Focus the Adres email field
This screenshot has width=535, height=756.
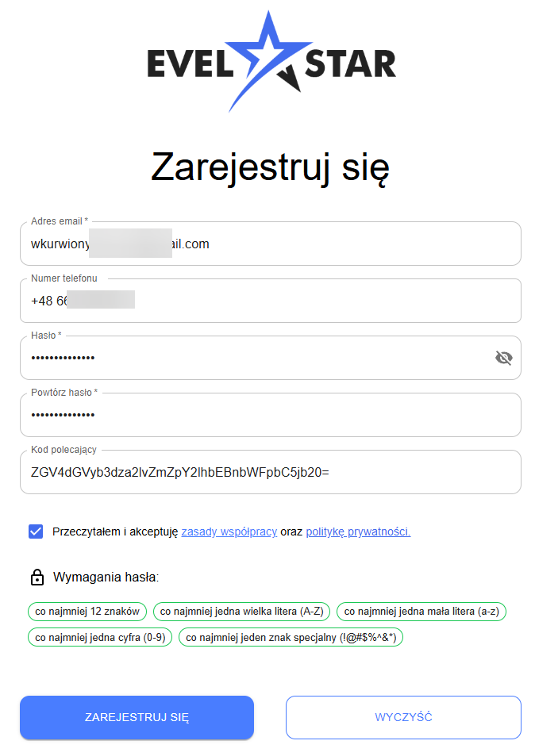click(x=270, y=244)
